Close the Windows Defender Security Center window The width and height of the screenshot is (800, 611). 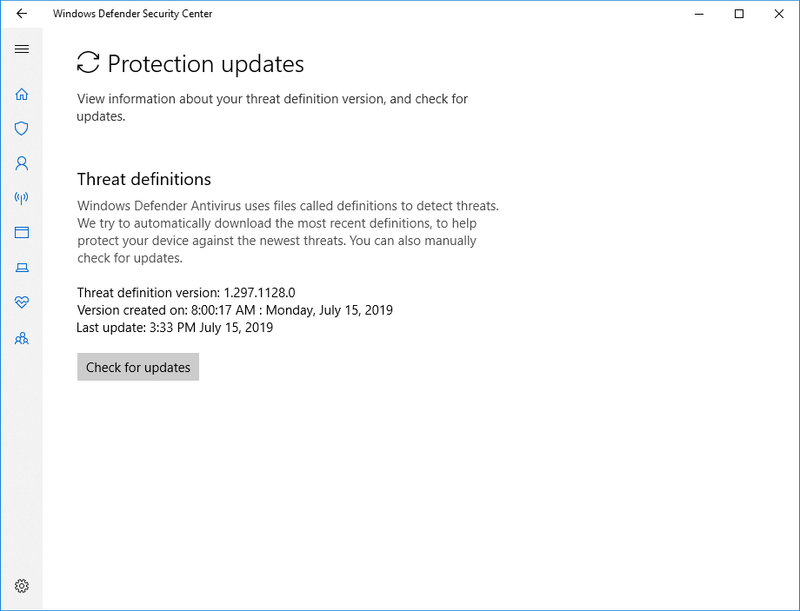point(777,14)
